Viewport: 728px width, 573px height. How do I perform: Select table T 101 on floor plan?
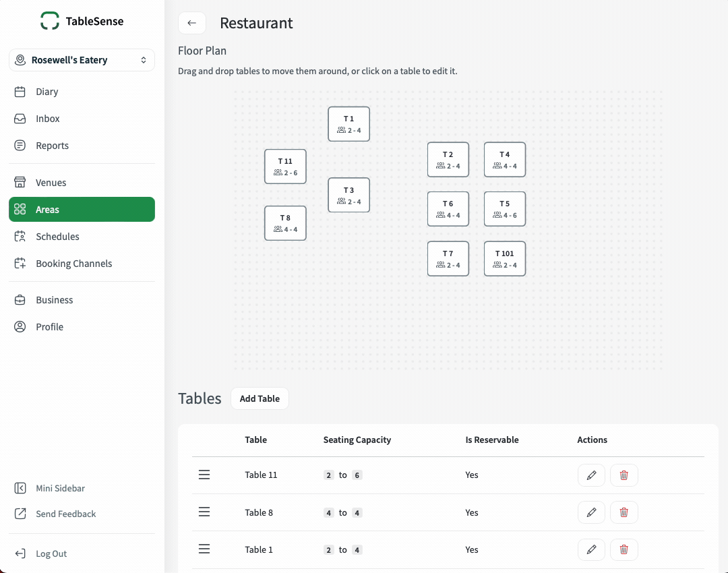pyautogui.click(x=504, y=259)
